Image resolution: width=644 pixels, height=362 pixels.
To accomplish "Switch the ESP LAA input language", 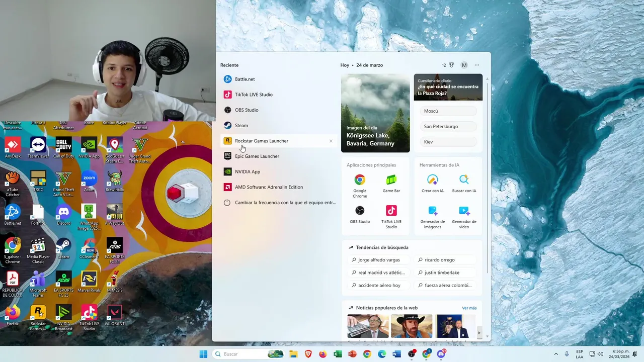I will (x=580, y=354).
